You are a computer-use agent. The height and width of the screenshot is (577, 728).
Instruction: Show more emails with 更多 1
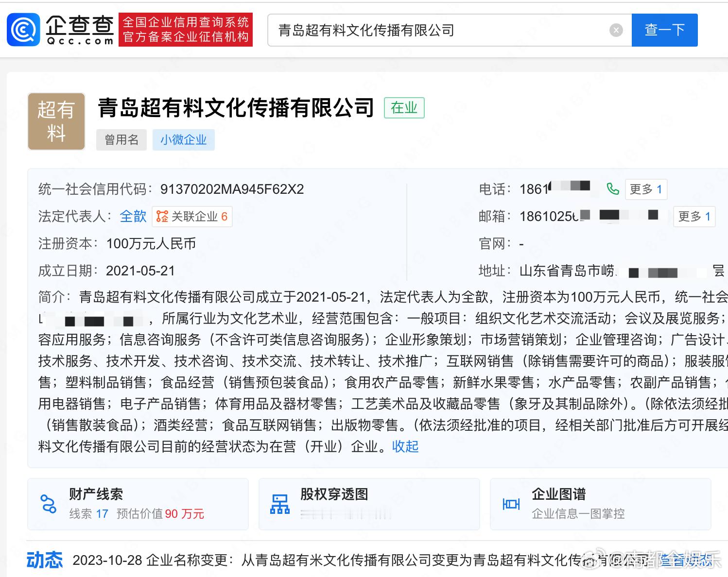click(694, 217)
